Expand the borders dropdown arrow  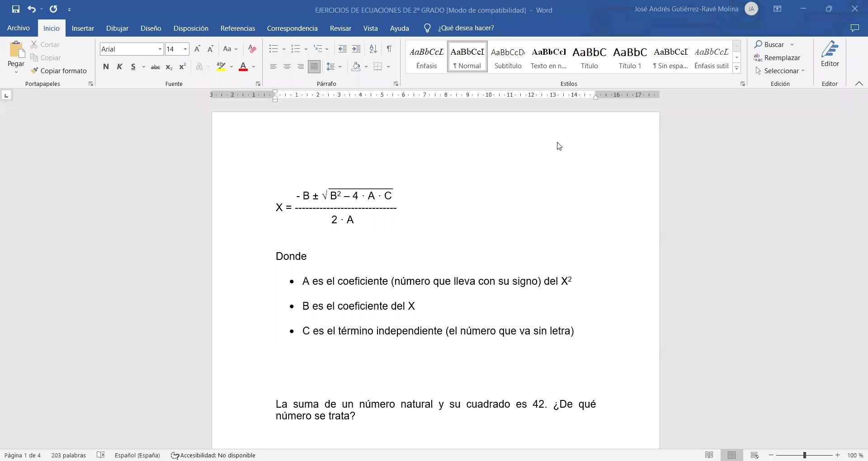(388, 67)
